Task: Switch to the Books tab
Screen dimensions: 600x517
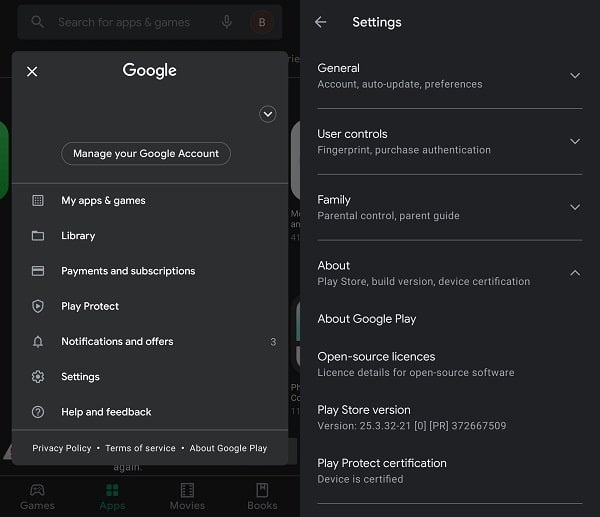Action: tap(262, 497)
